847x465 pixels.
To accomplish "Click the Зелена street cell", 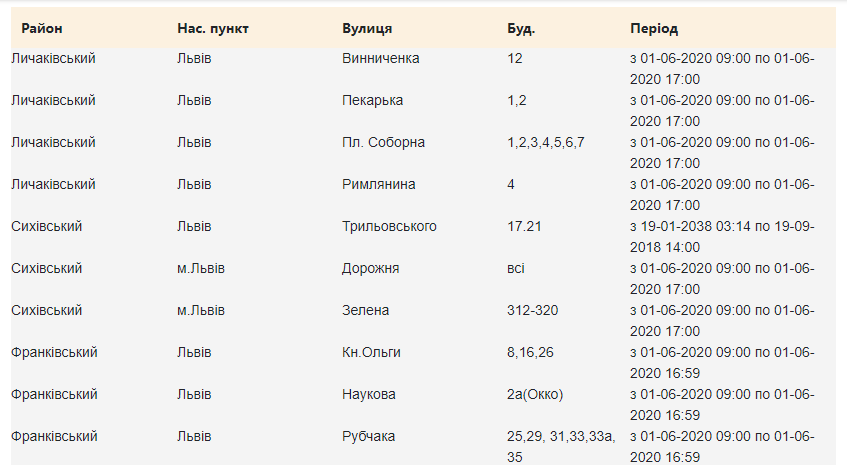I will pyautogui.click(x=365, y=311).
